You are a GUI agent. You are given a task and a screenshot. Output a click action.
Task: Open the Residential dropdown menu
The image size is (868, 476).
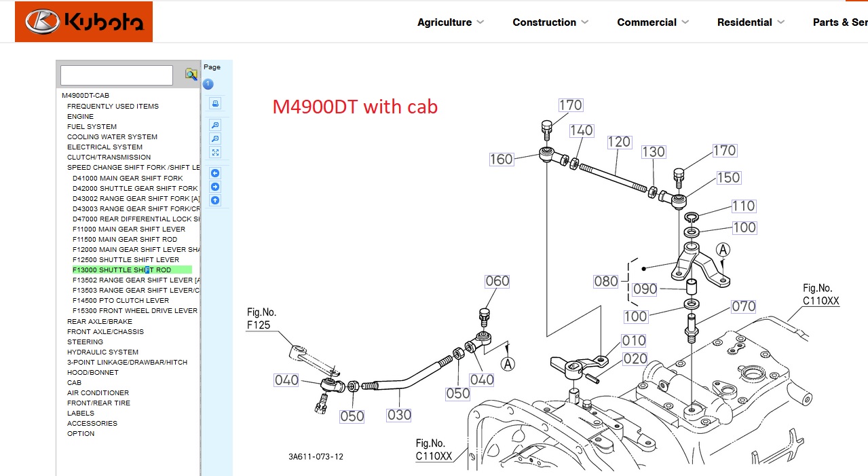click(x=751, y=22)
